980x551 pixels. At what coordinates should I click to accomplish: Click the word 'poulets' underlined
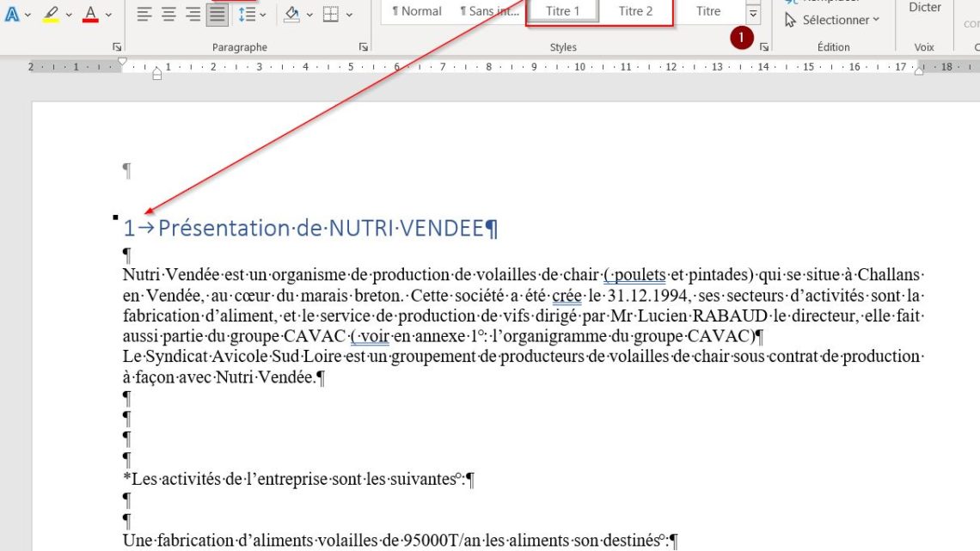click(x=640, y=275)
